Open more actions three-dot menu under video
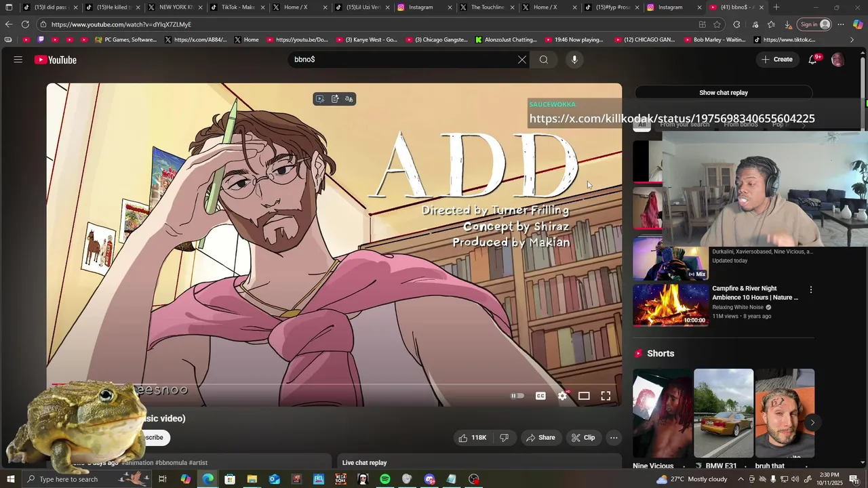 pyautogui.click(x=614, y=438)
